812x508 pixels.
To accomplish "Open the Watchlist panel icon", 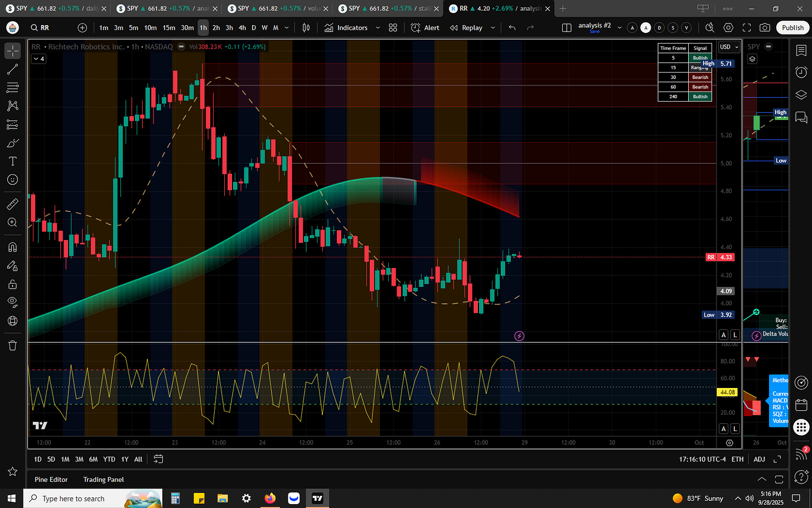I will click(801, 51).
